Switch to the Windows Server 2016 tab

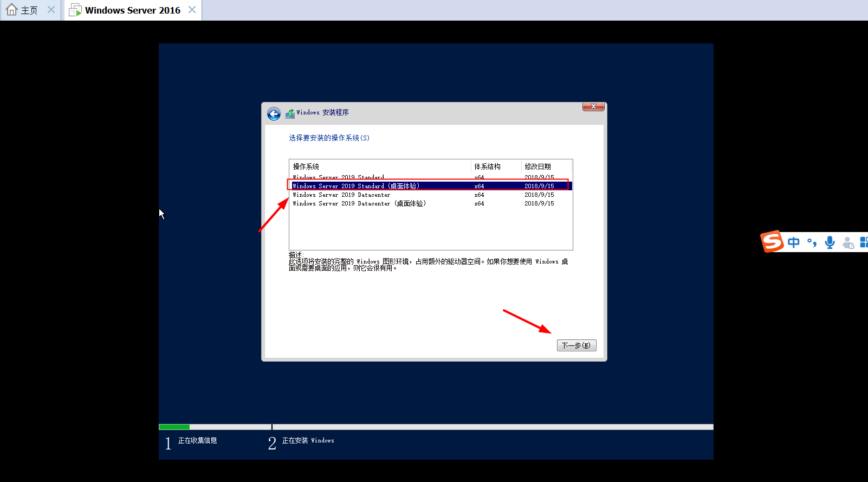tap(133, 10)
